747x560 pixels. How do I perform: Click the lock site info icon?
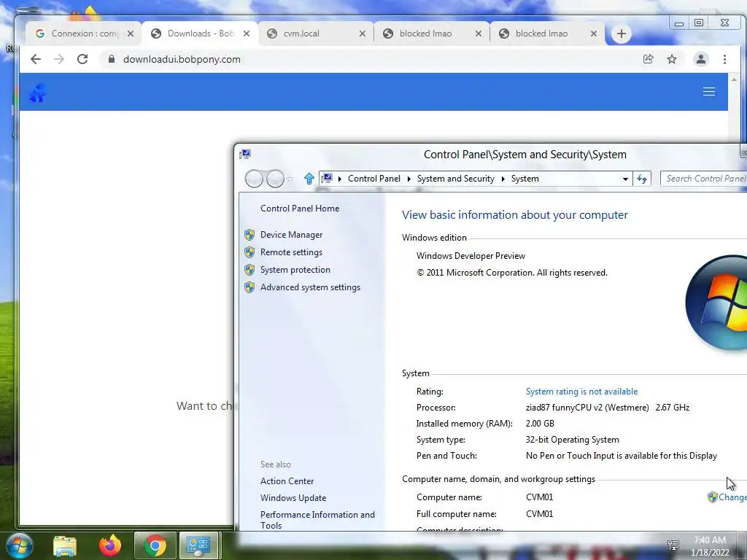112,59
